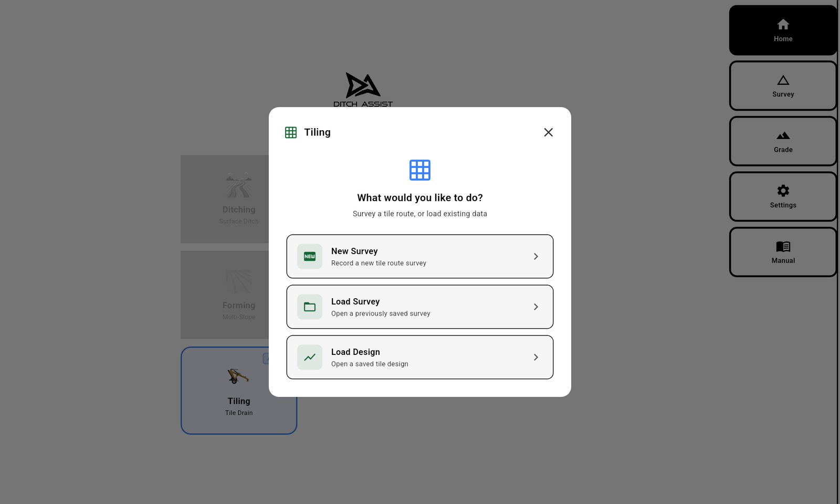Click the Forming multi-slope icon in background
This screenshot has width=840, height=504.
(239, 281)
